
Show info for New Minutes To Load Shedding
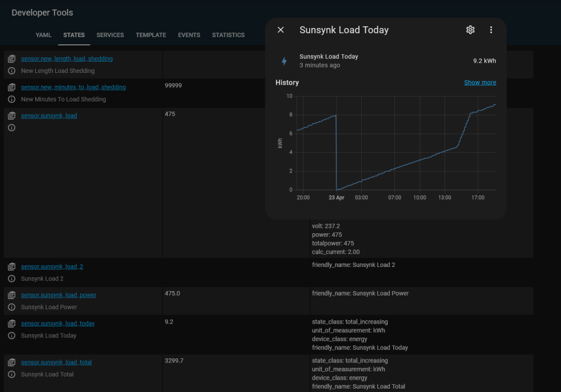point(12,99)
